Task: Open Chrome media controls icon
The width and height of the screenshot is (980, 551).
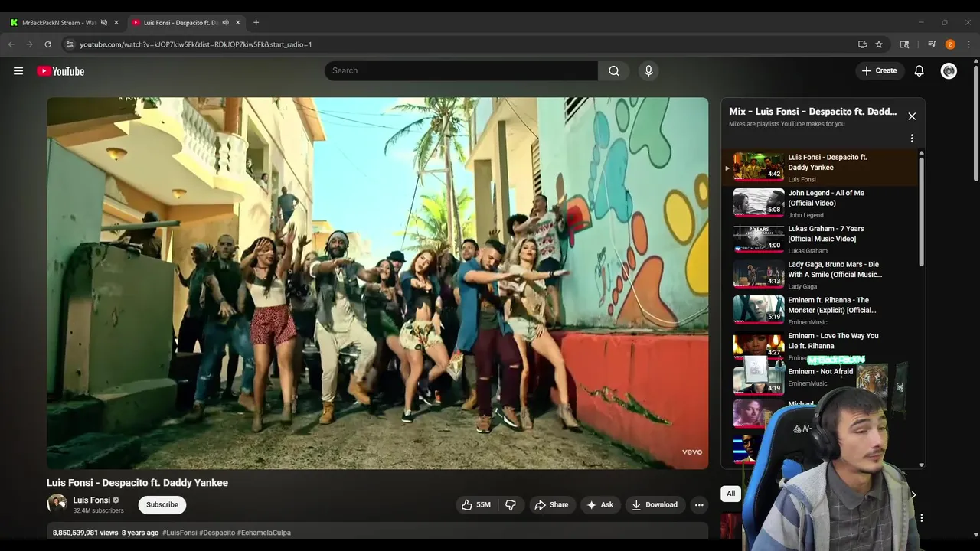Action: tap(932, 44)
